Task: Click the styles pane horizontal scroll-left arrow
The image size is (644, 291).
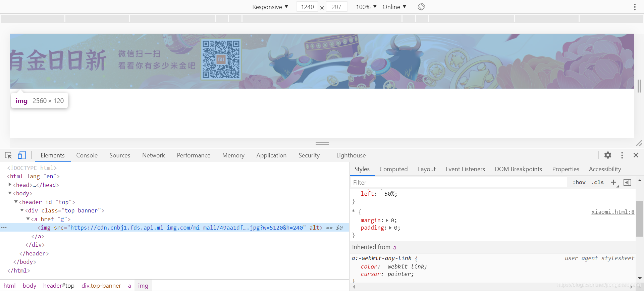Action: click(354, 287)
